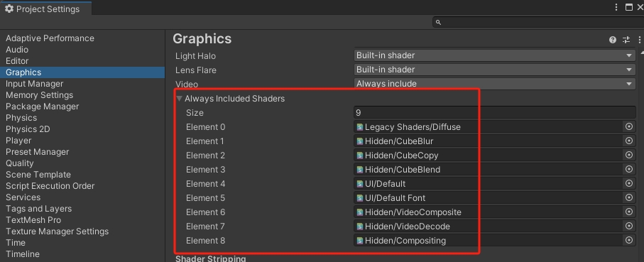Image resolution: width=644 pixels, height=262 pixels.
Task: Click the gear icon on Project Settings tab
Action: pos(9,9)
